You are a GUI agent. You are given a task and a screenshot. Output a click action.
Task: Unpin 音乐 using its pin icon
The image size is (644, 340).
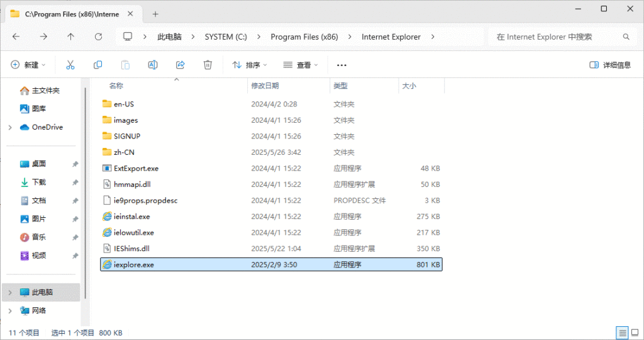coord(75,237)
